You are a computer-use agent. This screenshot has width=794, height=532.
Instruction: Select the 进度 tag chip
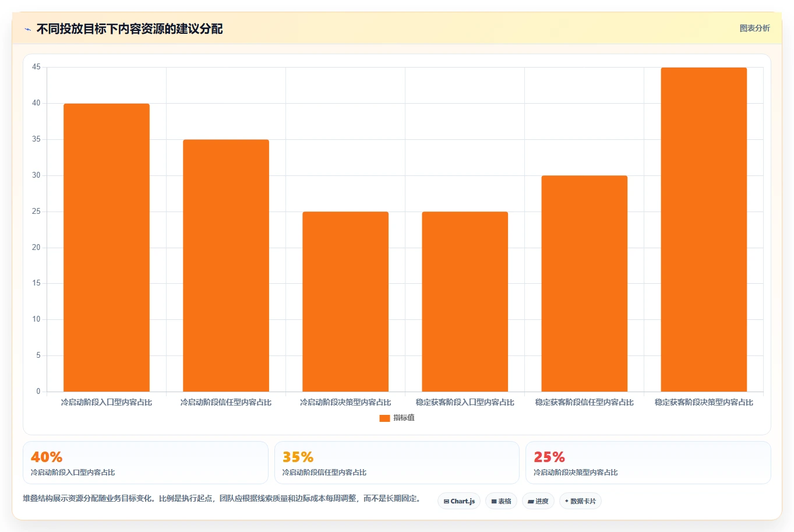tap(538, 501)
